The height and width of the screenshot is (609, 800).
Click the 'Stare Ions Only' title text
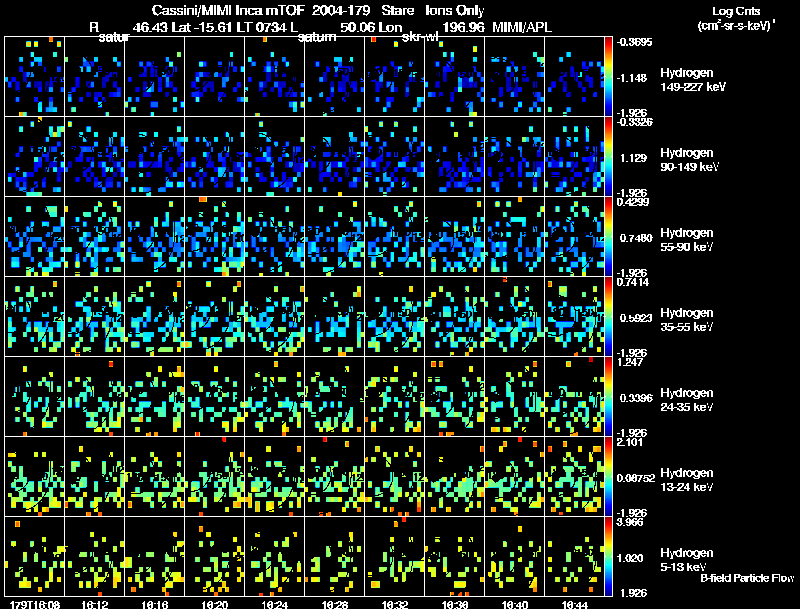tap(433, 10)
